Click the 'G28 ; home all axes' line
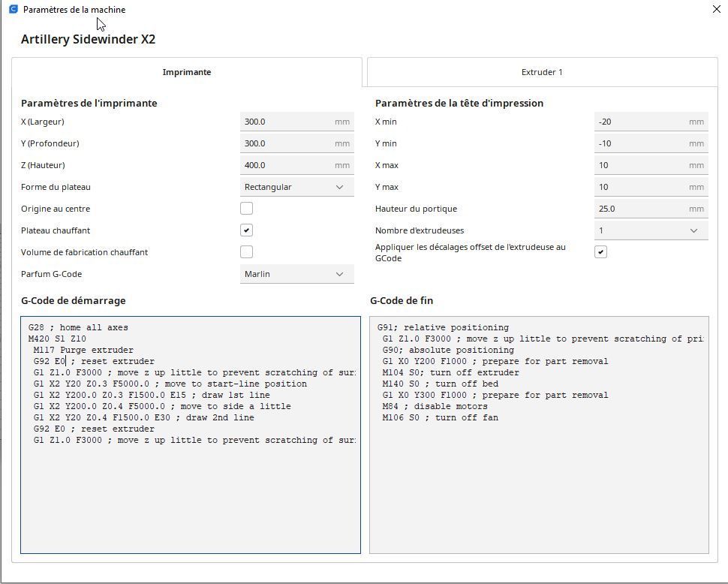The height and width of the screenshot is (584, 728). point(78,327)
